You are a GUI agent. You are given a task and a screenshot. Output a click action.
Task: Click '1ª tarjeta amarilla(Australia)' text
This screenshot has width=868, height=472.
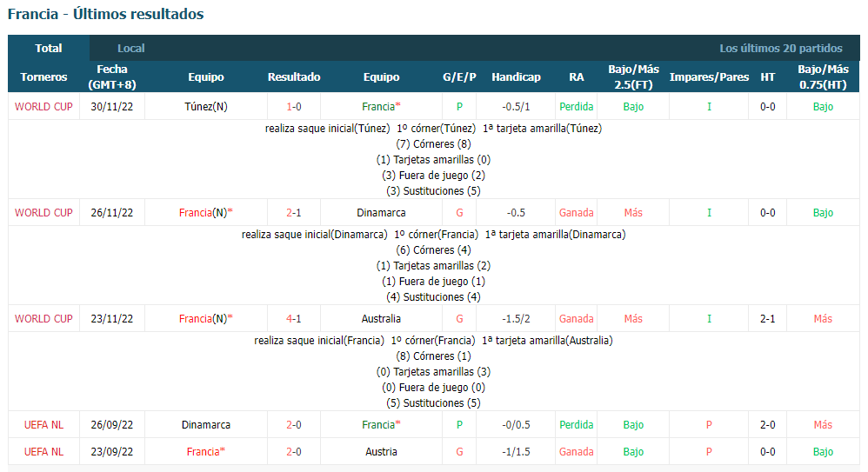[x=547, y=341]
